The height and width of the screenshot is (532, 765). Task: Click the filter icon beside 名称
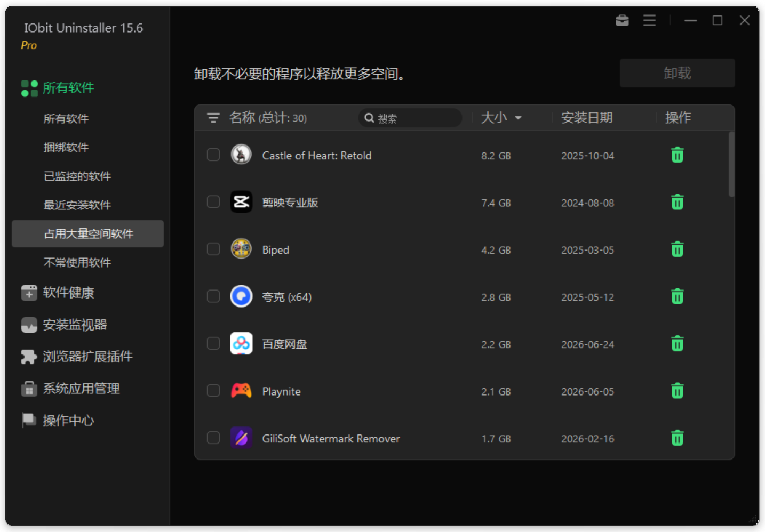213,118
